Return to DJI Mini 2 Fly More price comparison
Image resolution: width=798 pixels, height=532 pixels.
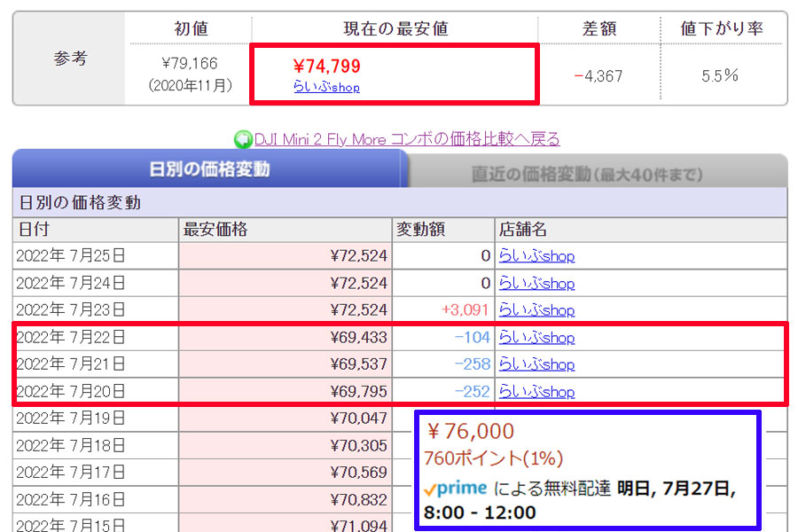(407, 139)
